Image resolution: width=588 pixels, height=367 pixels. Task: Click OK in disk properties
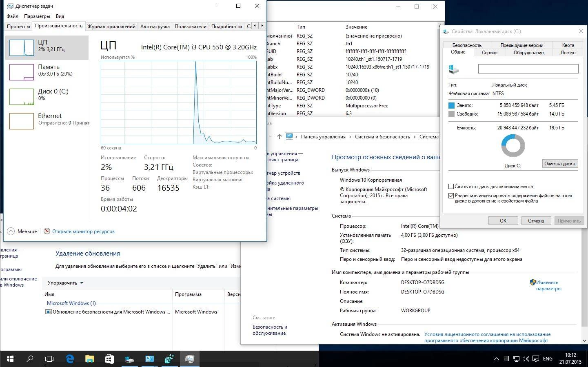point(503,220)
